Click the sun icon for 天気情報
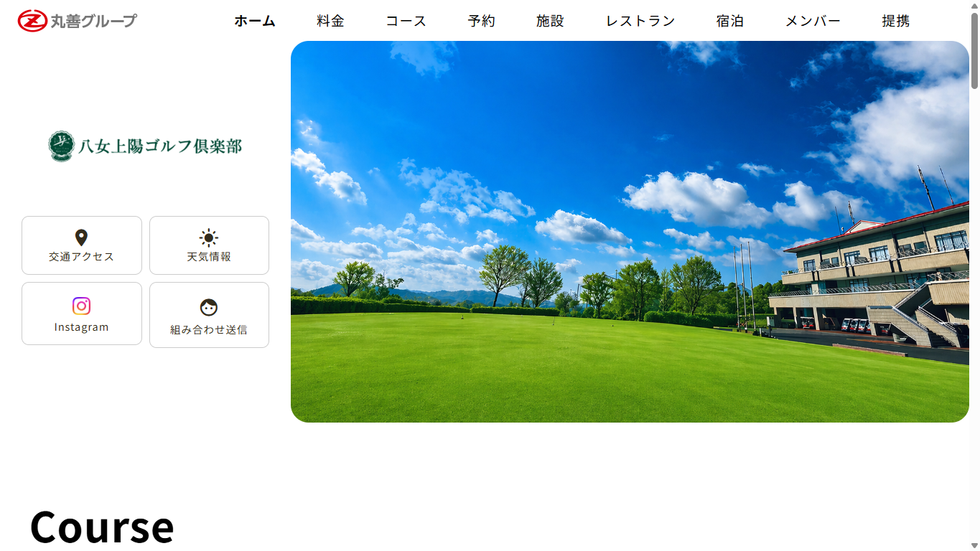This screenshot has width=980, height=551. [209, 237]
